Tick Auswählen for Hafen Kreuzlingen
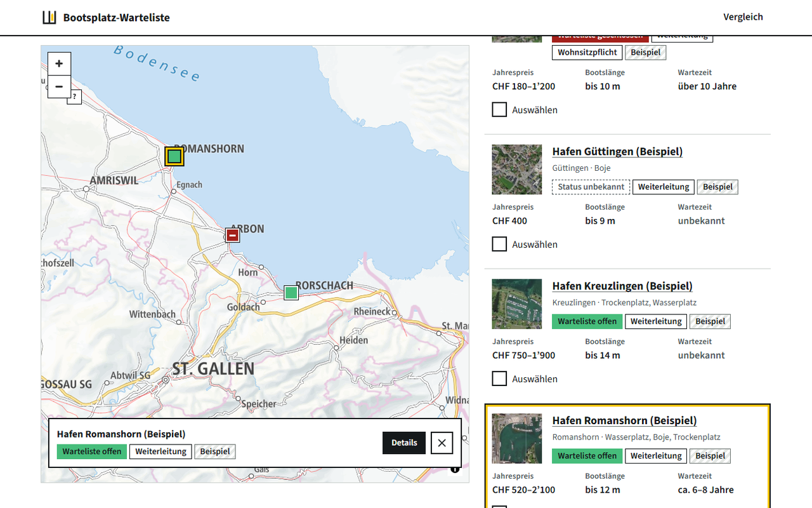Viewport: 812px width, 508px height. tap(500, 379)
